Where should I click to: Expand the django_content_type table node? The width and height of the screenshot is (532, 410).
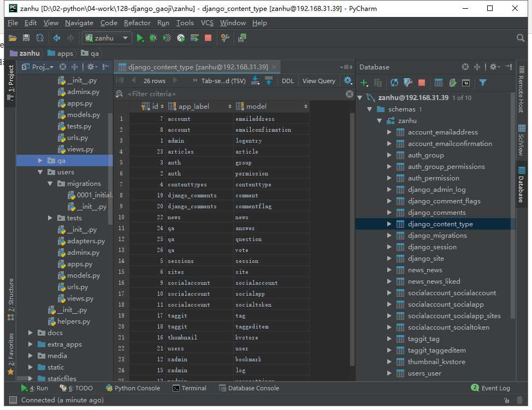389,224
